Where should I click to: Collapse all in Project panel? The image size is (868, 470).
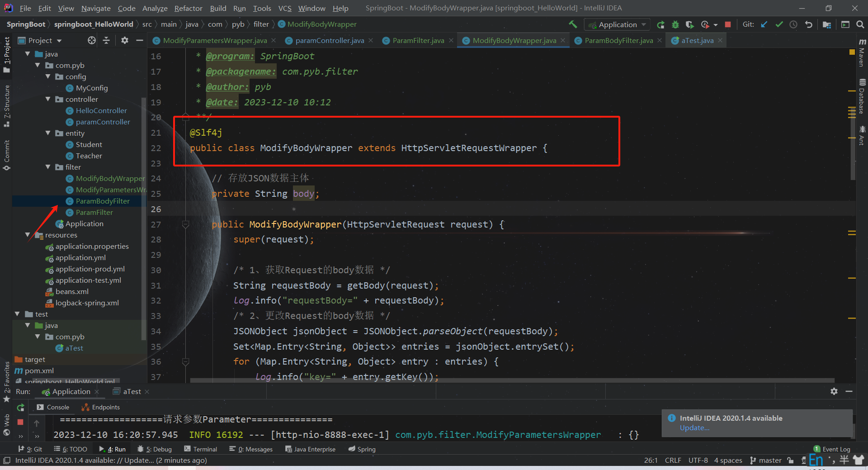(x=106, y=40)
